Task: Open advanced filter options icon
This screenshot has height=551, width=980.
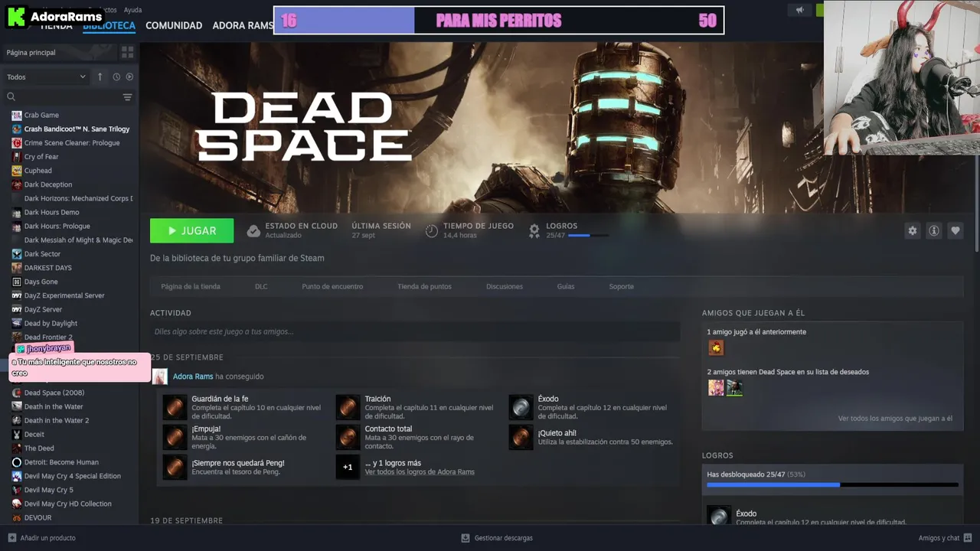Action: (x=127, y=97)
